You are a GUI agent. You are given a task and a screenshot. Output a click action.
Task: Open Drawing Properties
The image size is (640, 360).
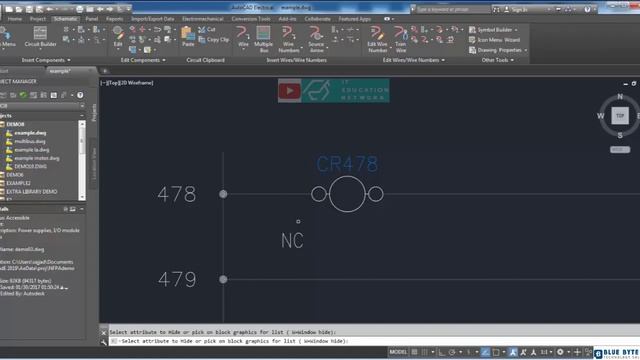[x=495, y=50]
